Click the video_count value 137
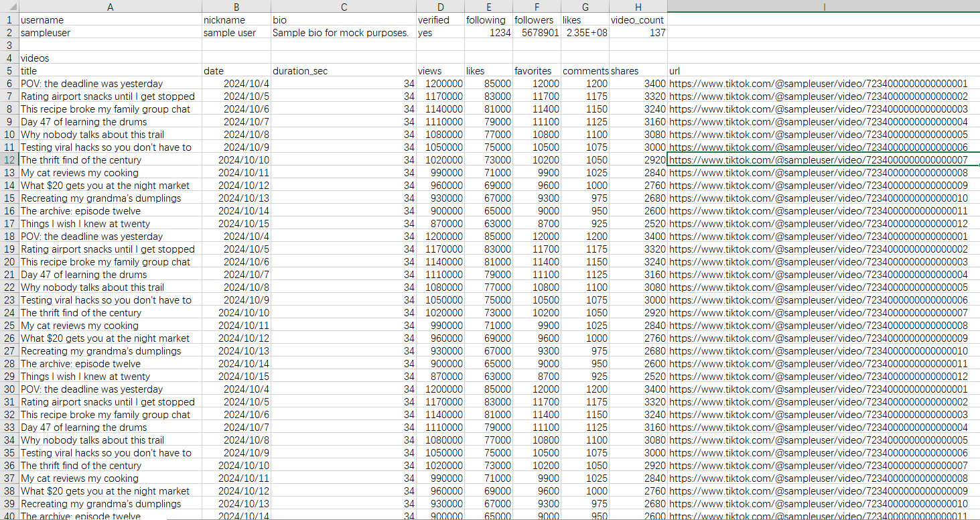980x520 pixels. click(x=638, y=33)
